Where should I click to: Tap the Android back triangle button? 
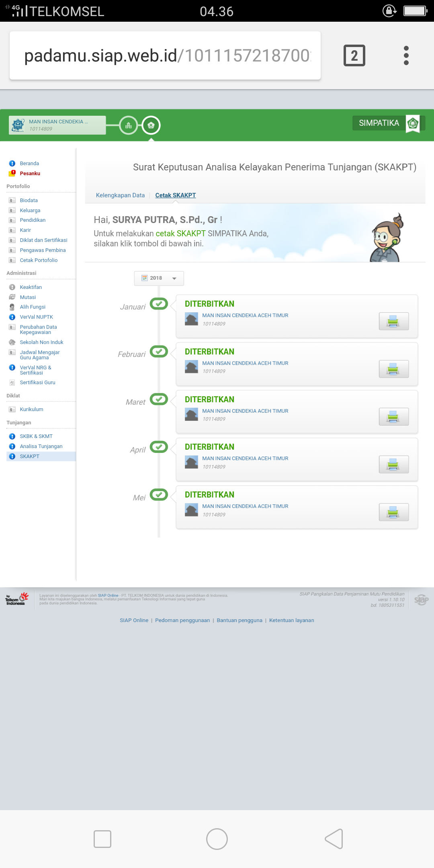[x=334, y=839]
